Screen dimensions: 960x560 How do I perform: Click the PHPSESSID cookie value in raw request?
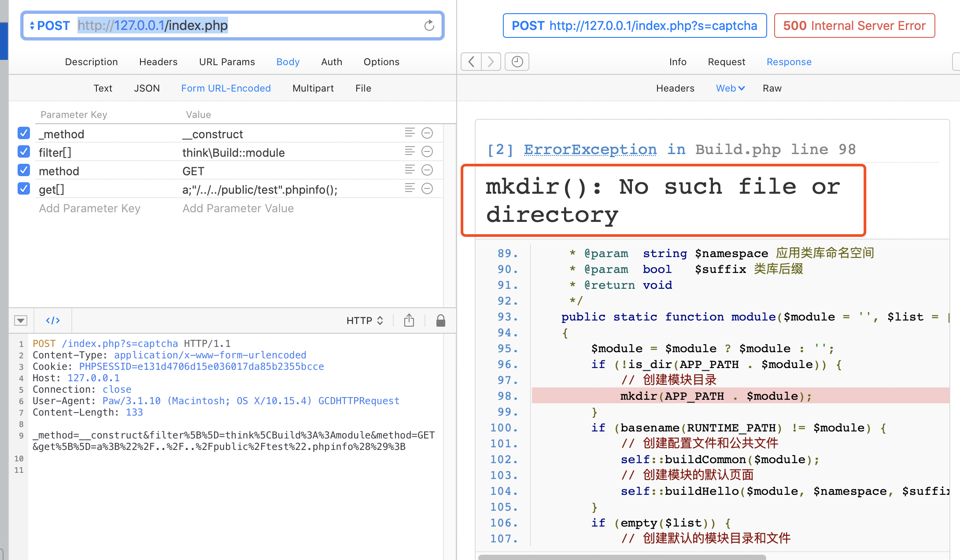tap(201, 366)
